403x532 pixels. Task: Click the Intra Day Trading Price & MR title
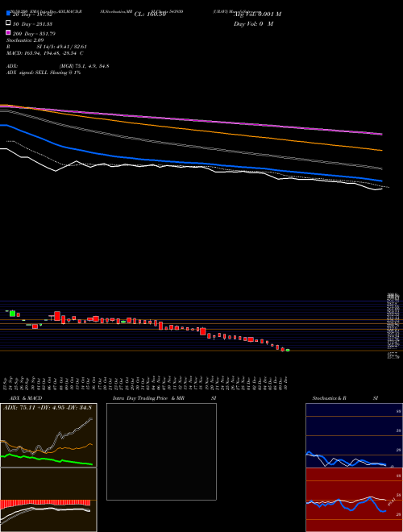(x=149, y=398)
